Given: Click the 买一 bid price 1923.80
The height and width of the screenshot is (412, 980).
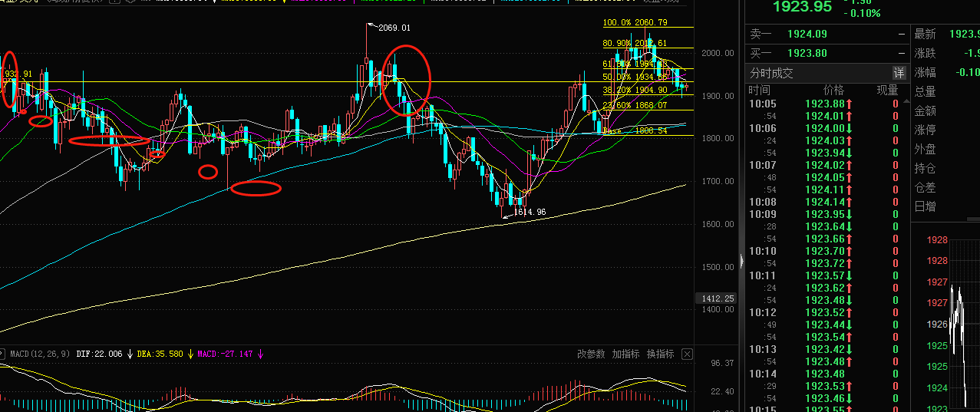Looking at the screenshot, I should [807, 53].
